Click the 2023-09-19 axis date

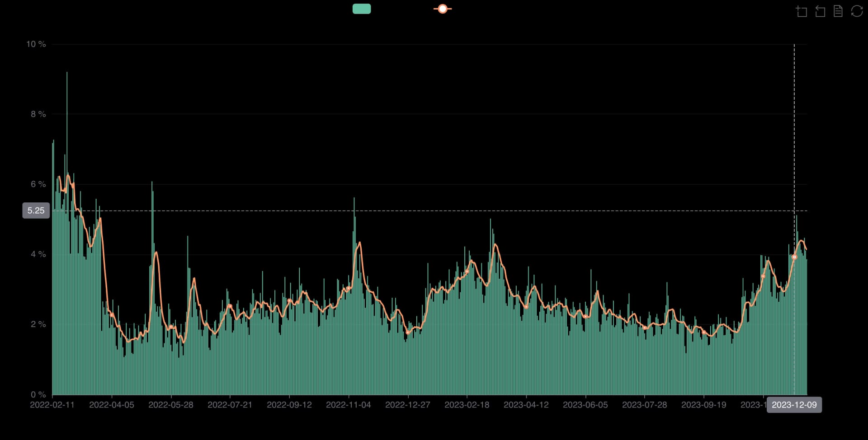(703, 405)
